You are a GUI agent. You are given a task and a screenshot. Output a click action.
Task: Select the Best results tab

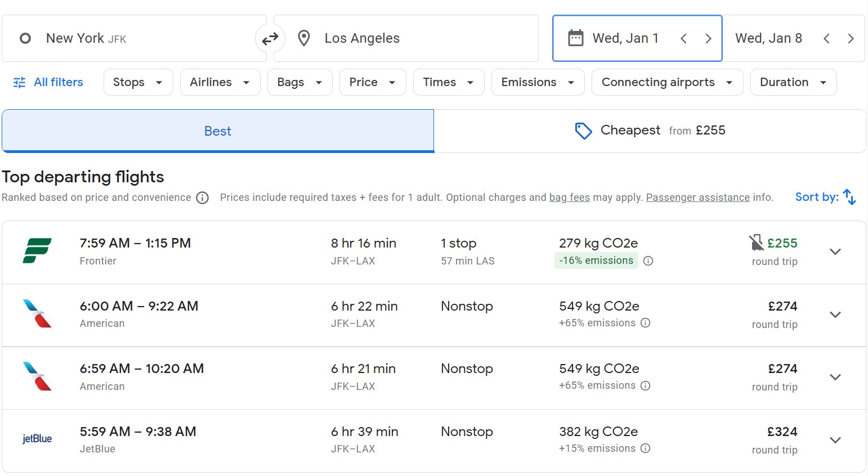(x=218, y=131)
